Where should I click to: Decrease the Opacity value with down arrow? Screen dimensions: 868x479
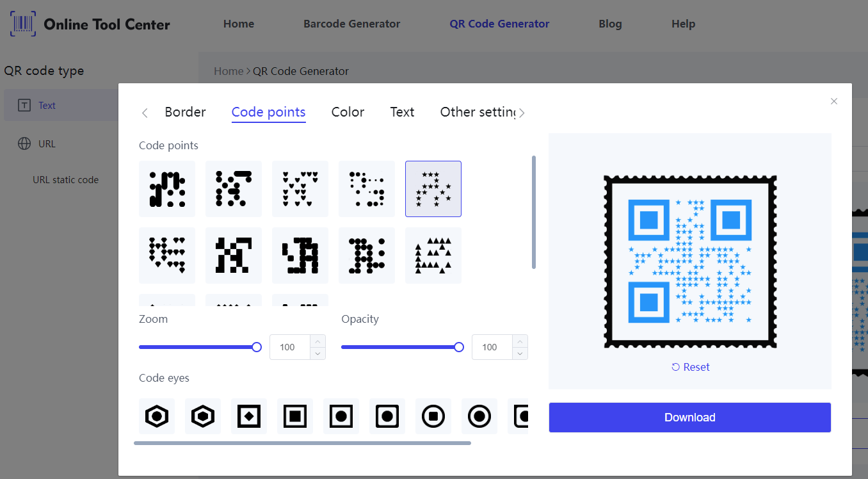[520, 353]
